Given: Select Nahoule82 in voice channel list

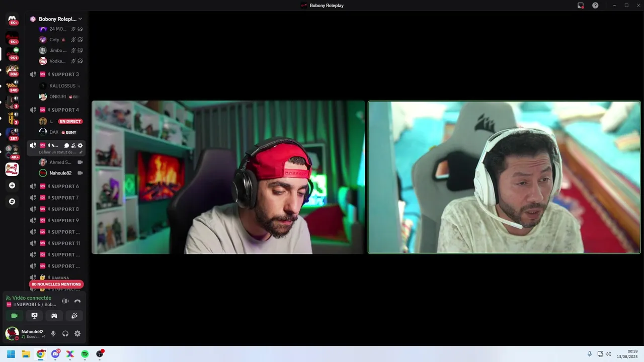Looking at the screenshot, I should [x=61, y=173].
